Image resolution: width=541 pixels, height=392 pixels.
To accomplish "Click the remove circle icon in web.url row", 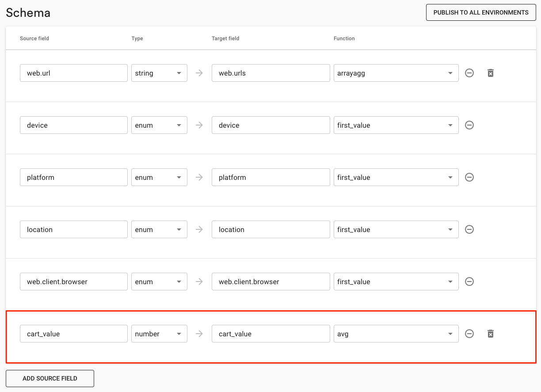I will pyautogui.click(x=469, y=73).
